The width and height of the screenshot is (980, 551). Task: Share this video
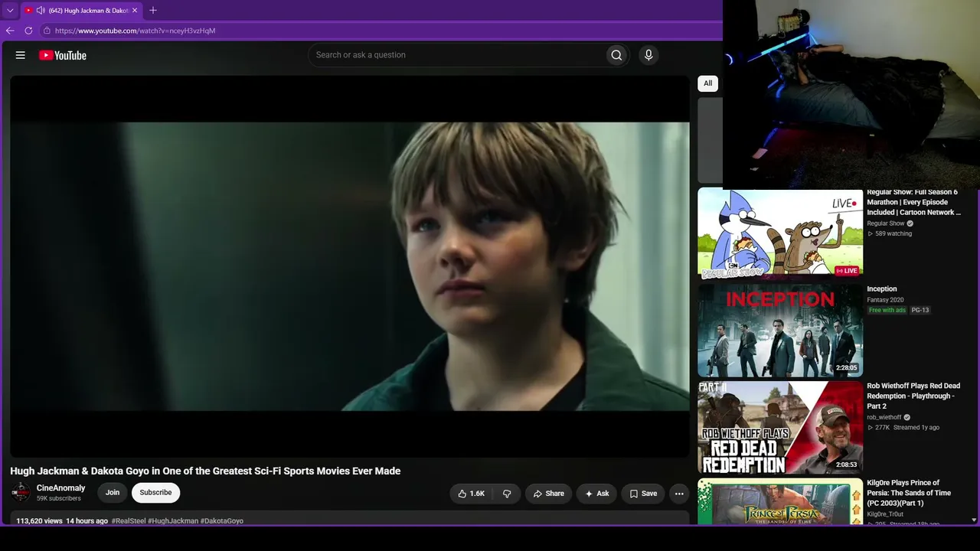coord(548,494)
